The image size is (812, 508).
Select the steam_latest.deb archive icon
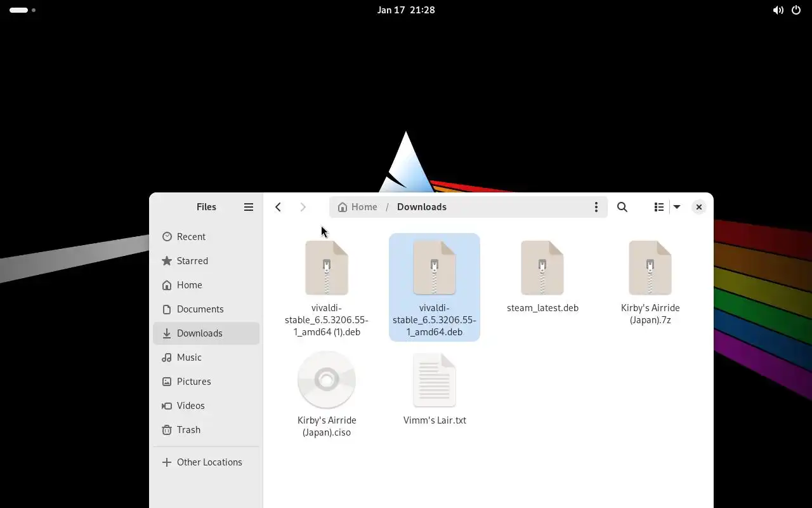(x=542, y=267)
